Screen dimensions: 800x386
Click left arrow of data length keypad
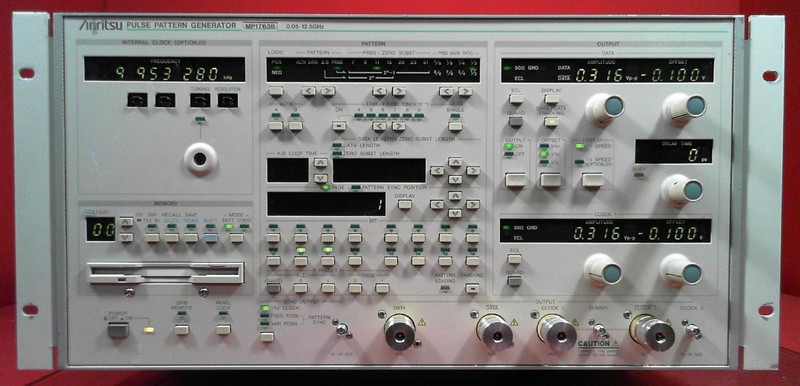tap(437, 171)
